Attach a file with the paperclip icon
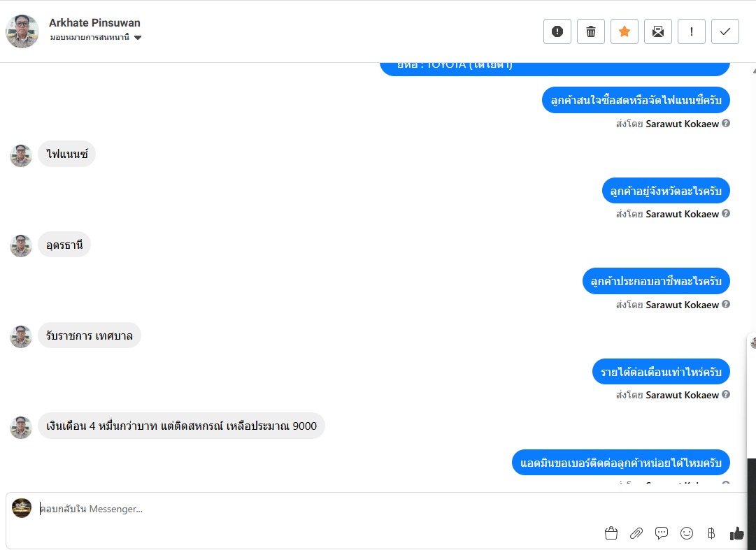Screen dimensions: 756x550 coord(636,533)
